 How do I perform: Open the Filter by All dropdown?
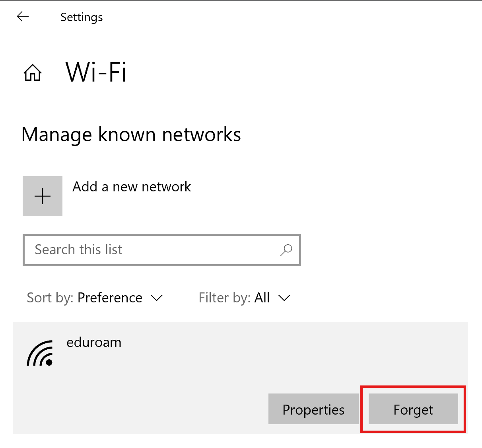(x=262, y=298)
